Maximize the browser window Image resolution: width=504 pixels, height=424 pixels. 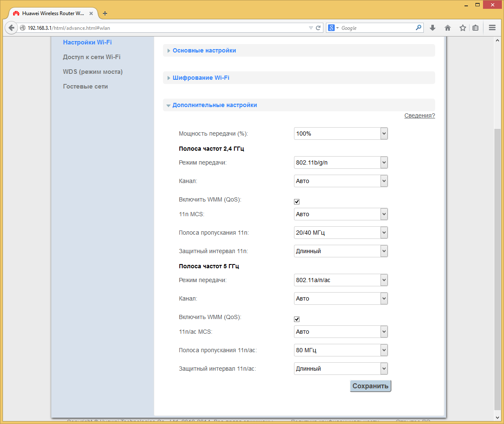[x=478, y=5]
